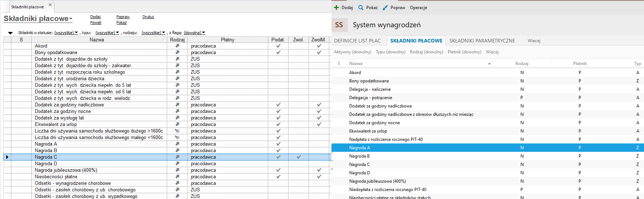Open the Więcej filters link

492,52
